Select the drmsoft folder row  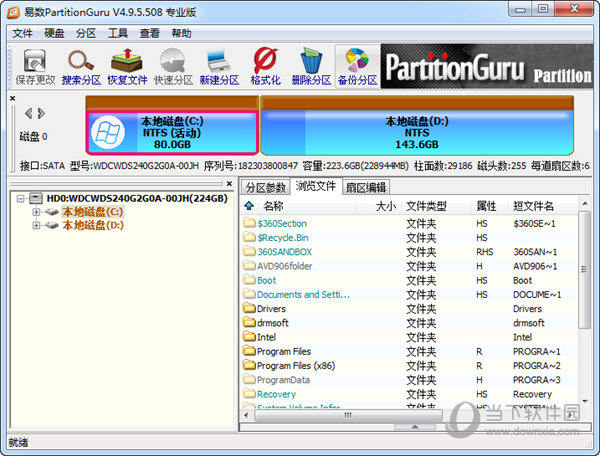pyautogui.click(x=409, y=323)
